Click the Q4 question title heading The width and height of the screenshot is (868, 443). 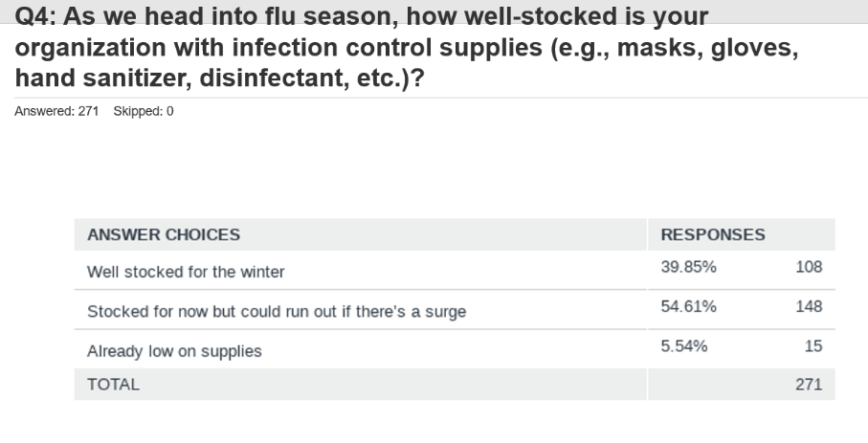(407, 47)
